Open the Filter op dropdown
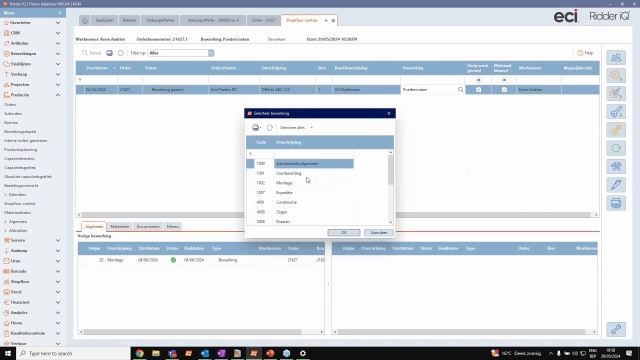Image resolution: width=640 pixels, height=360 pixels. [x=211, y=53]
